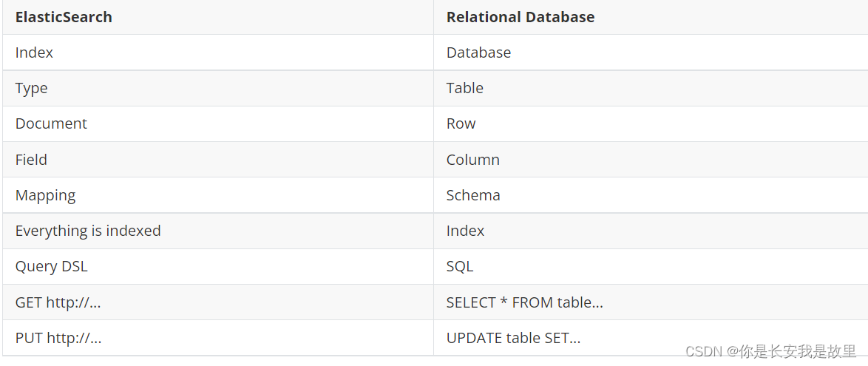Select the Field cell
Viewport: 868px width, 366px height.
(31, 160)
